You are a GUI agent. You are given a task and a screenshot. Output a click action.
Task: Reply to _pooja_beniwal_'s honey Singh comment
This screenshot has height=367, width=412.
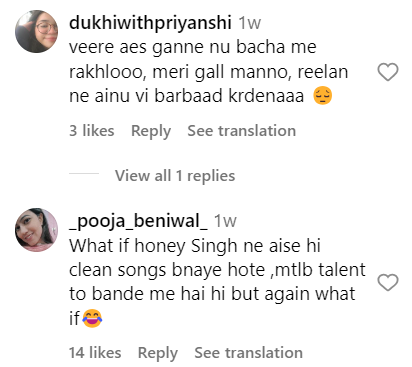(x=158, y=353)
